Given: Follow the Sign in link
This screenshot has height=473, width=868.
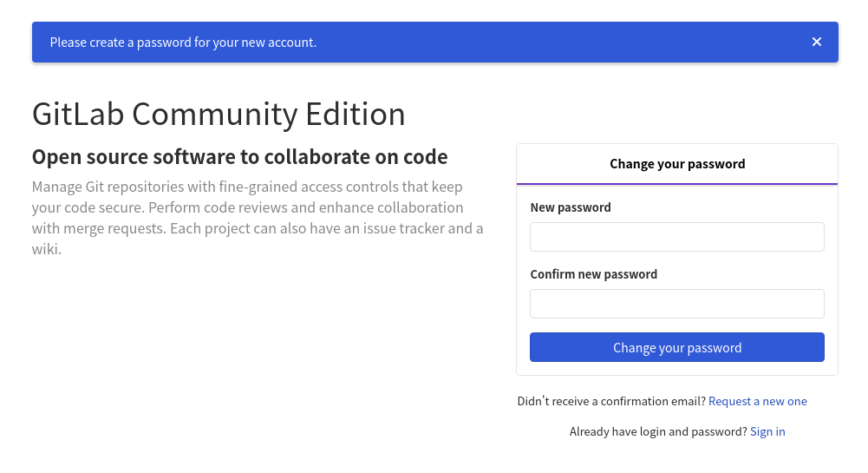Looking at the screenshot, I should coord(767,431).
